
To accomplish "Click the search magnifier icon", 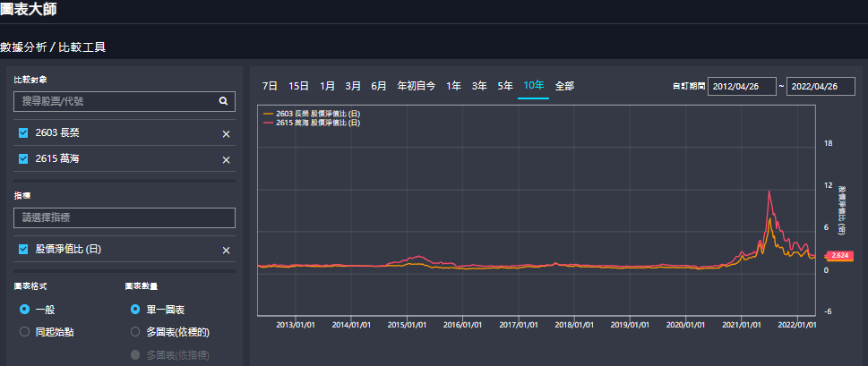I will click(x=223, y=101).
